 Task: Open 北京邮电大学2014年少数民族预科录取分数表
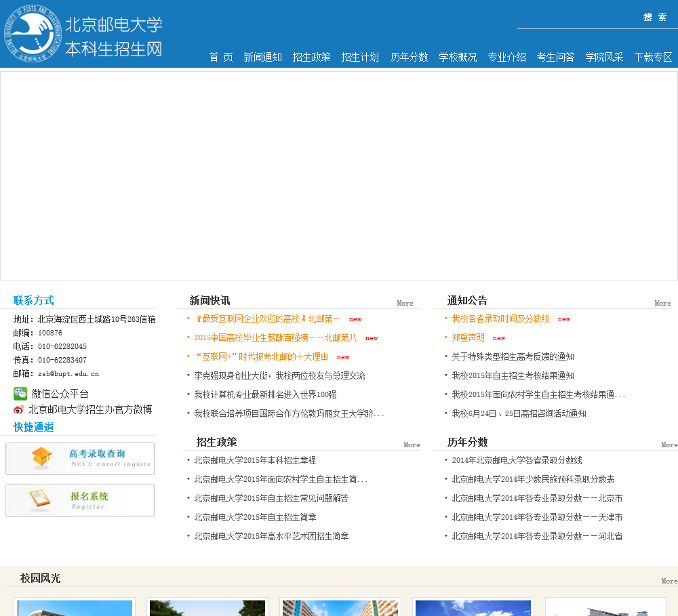(x=533, y=479)
